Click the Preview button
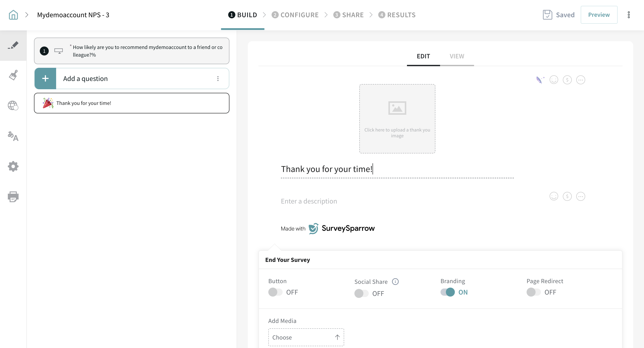The width and height of the screenshot is (644, 348). coord(599,15)
